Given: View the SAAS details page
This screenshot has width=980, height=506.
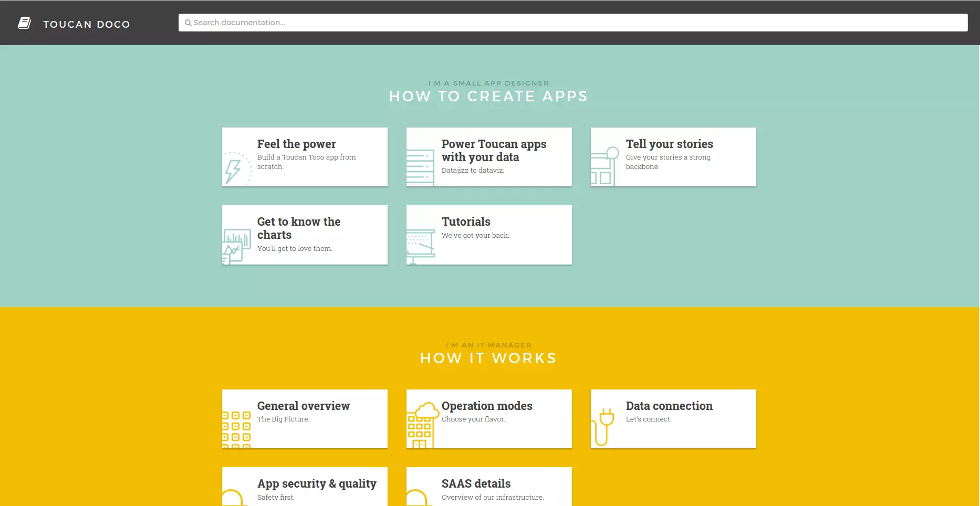Looking at the screenshot, I should coord(476,483).
